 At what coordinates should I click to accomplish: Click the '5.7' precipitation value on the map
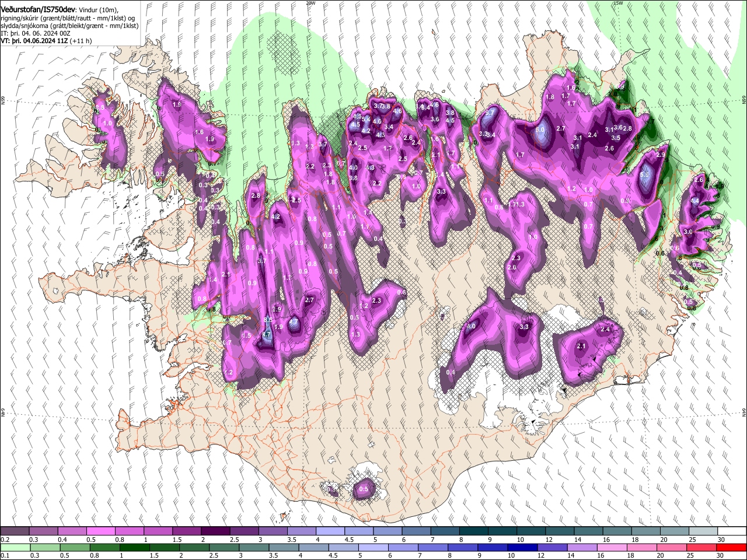click(x=490, y=112)
